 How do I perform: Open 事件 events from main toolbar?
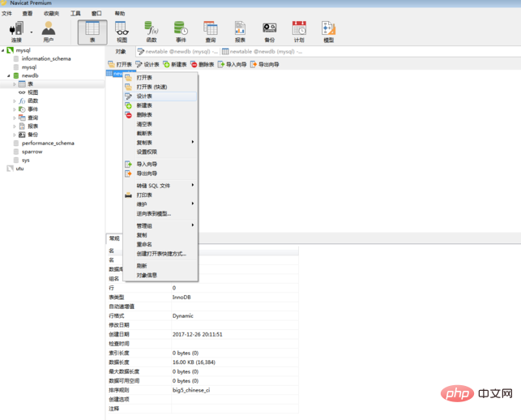181,32
